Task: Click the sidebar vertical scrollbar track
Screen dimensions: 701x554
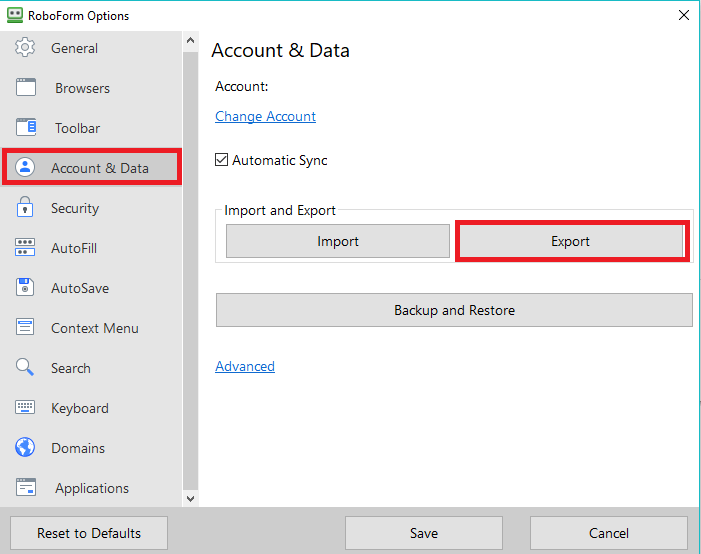Action: 190,270
